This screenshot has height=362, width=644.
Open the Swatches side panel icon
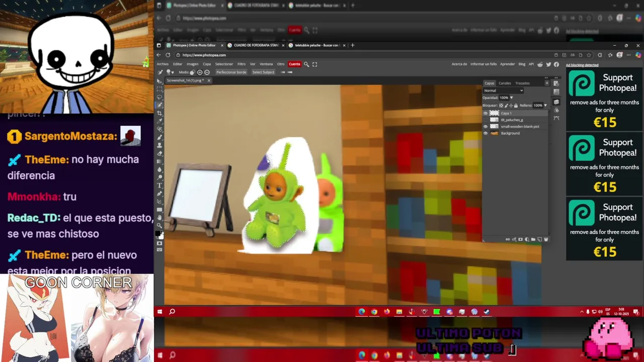556,92
